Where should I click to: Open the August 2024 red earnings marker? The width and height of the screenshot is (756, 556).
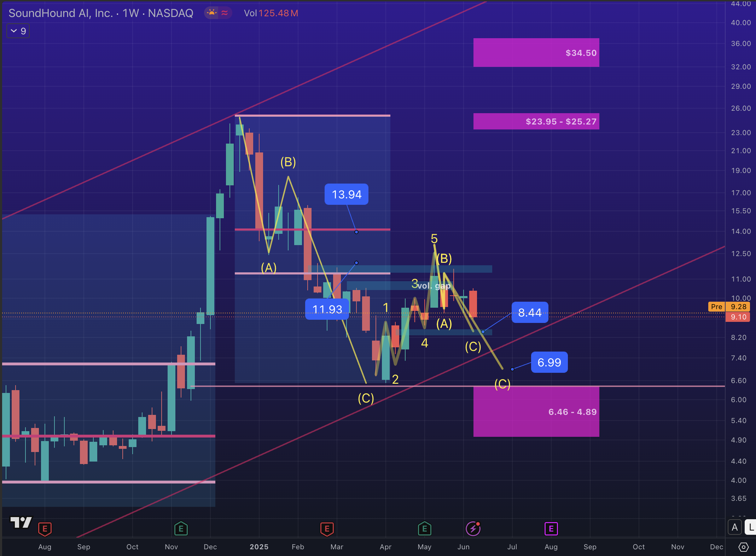click(x=45, y=529)
